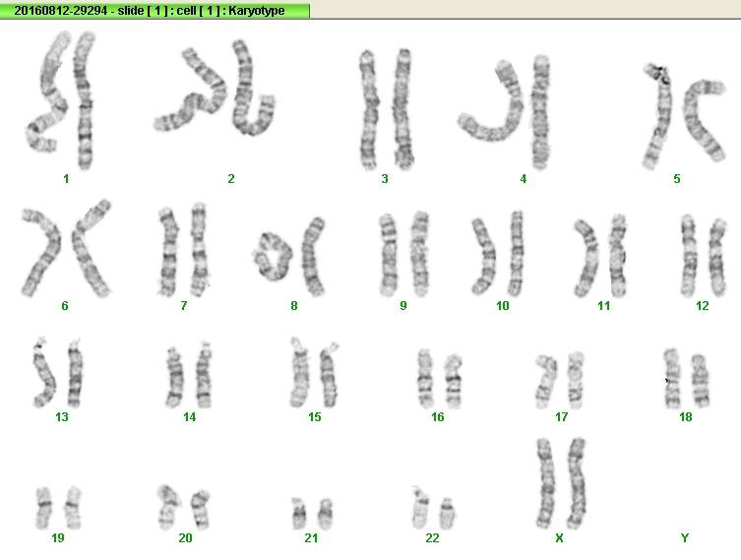This screenshot has width=741, height=560.
Task: Click the green label '18'
Action: pos(686,417)
